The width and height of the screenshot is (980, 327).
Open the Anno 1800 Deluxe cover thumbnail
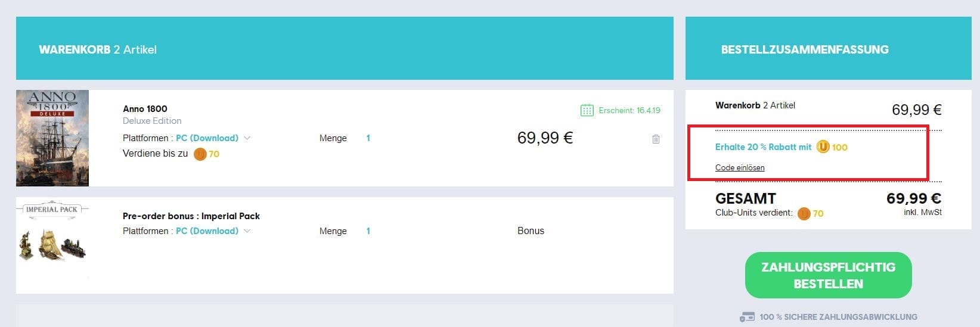tap(52, 138)
